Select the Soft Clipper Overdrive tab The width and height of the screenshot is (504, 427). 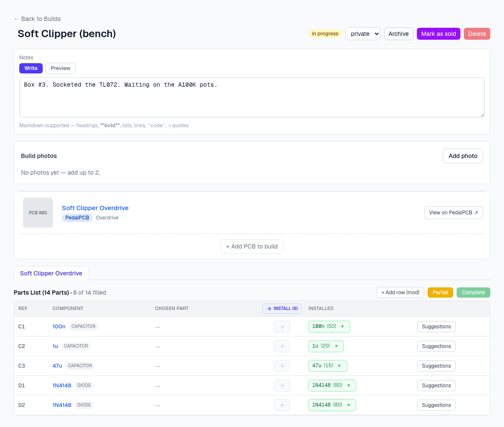coord(51,273)
